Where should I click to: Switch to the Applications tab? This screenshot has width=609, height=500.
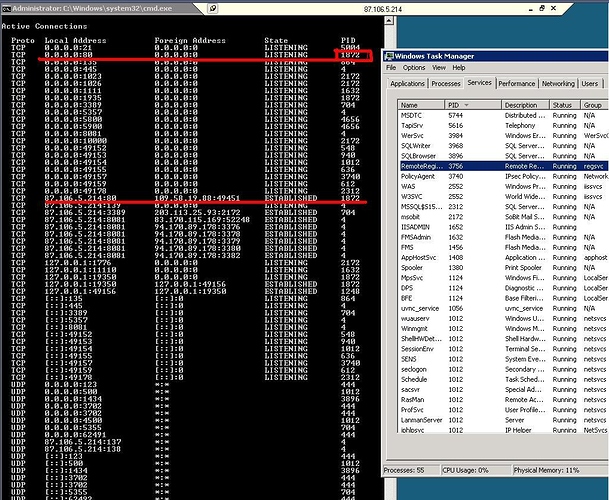[x=407, y=84]
